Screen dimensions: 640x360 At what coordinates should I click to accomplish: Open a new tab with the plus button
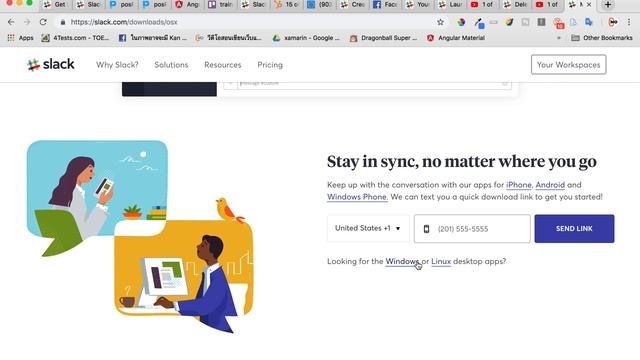[x=608, y=5]
